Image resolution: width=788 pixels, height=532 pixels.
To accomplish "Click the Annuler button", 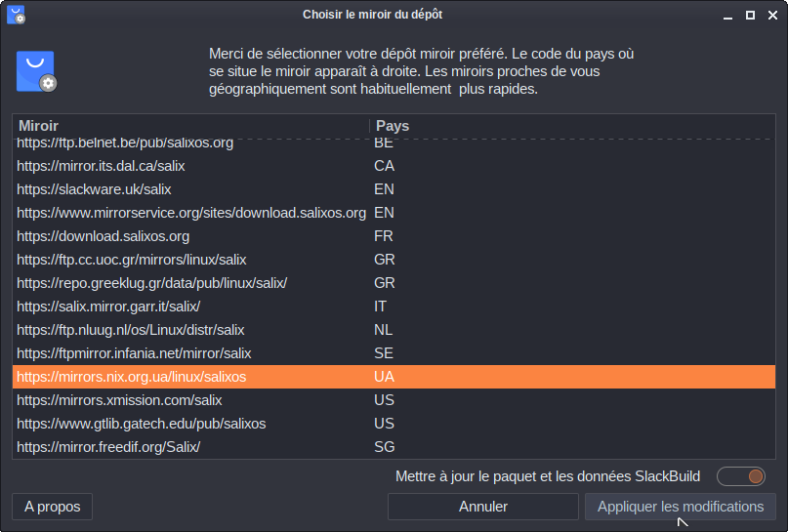I will 482,507.
